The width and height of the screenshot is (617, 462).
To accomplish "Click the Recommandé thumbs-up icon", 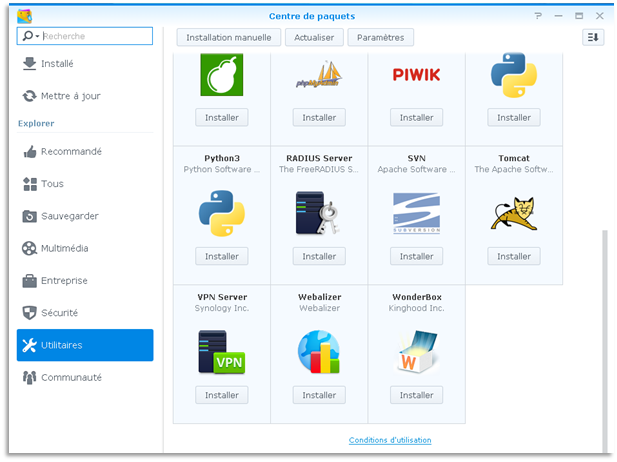I will (x=30, y=152).
